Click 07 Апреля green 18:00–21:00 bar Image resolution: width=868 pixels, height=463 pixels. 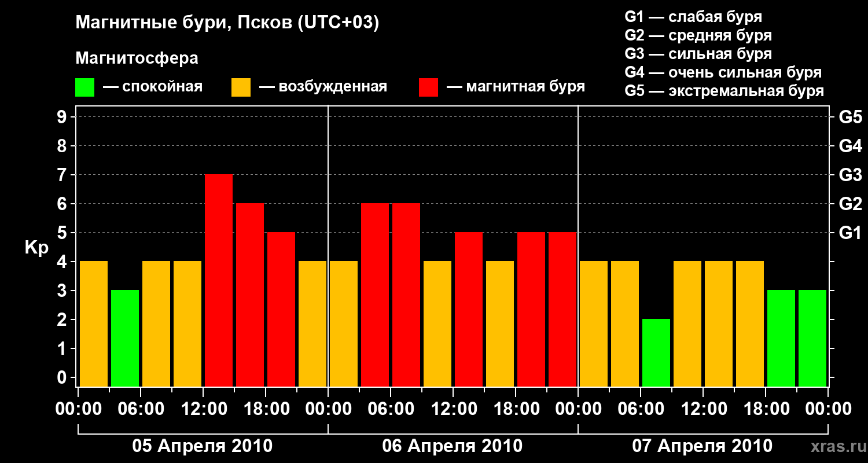781,339
